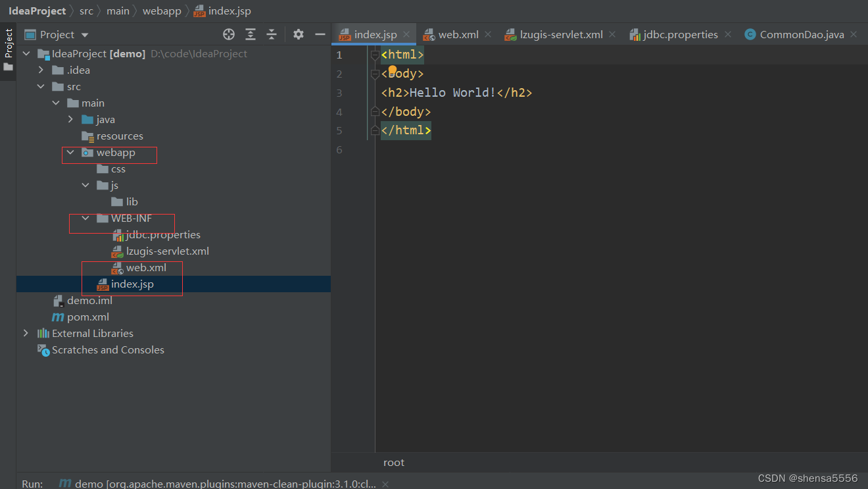Select Scratches and Consoles
The height and width of the screenshot is (489, 868).
108,350
